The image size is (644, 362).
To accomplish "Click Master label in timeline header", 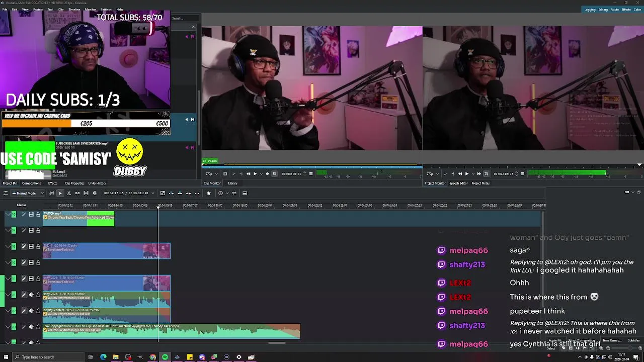I will pos(21,205).
